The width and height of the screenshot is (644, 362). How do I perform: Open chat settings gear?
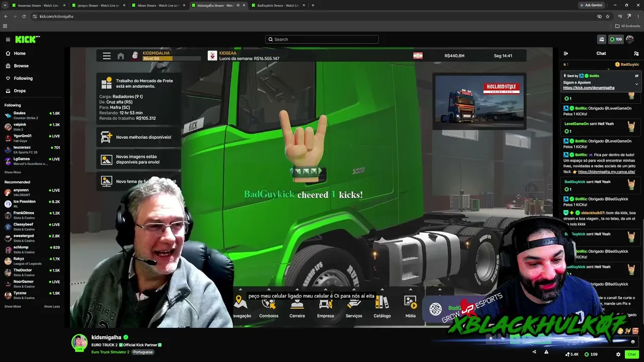coord(618,354)
